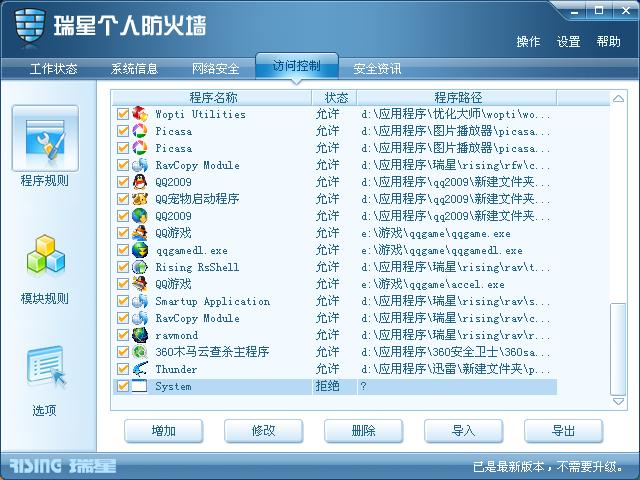The image size is (640, 480).
Task: Open the 设置 menu
Action: 568,41
